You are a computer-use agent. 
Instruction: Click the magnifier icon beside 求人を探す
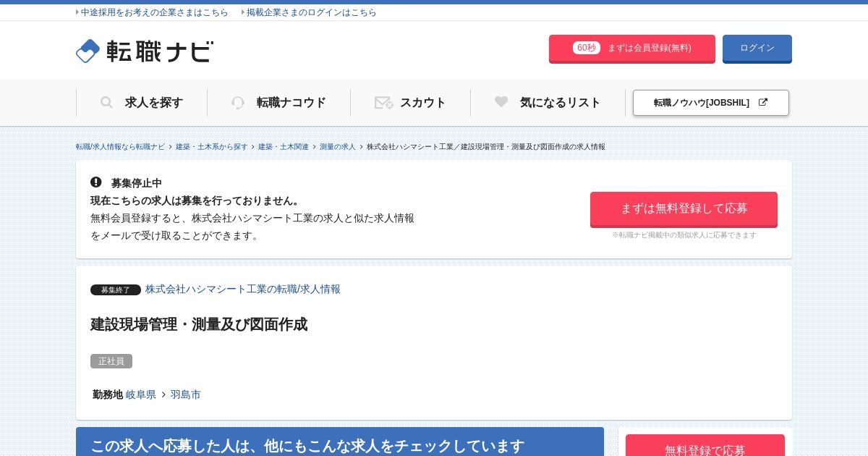[106, 103]
